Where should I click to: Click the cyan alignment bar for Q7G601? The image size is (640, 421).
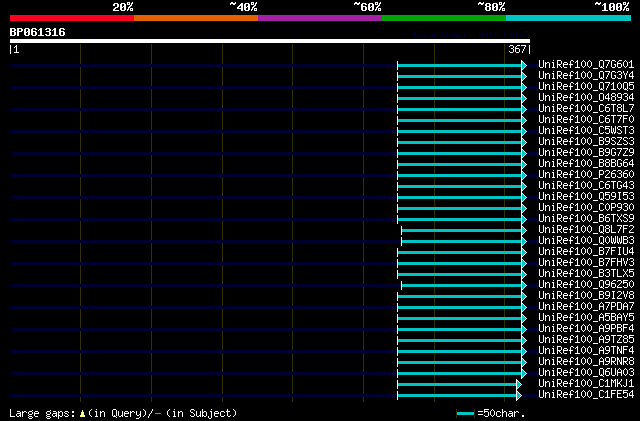(x=460, y=65)
